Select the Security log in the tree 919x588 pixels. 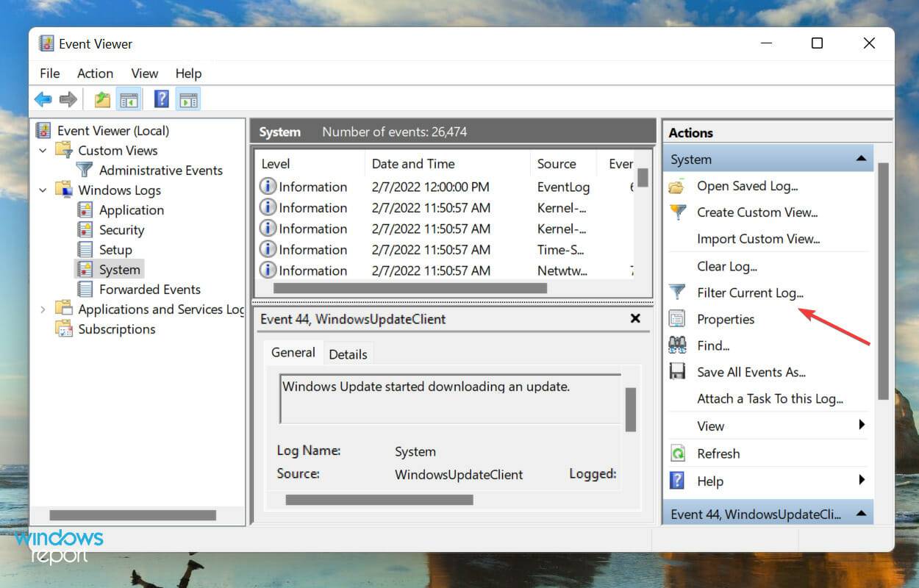(121, 229)
